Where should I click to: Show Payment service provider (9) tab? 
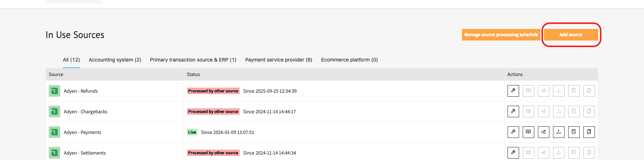279,60
